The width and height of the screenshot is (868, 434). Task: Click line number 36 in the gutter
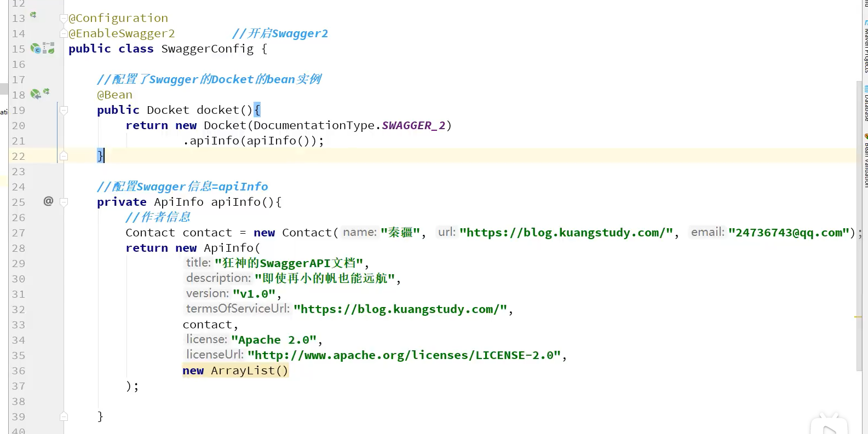19,371
